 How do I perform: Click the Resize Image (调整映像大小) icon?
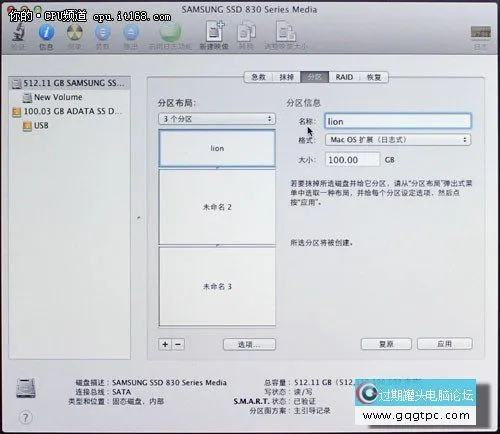click(285, 32)
